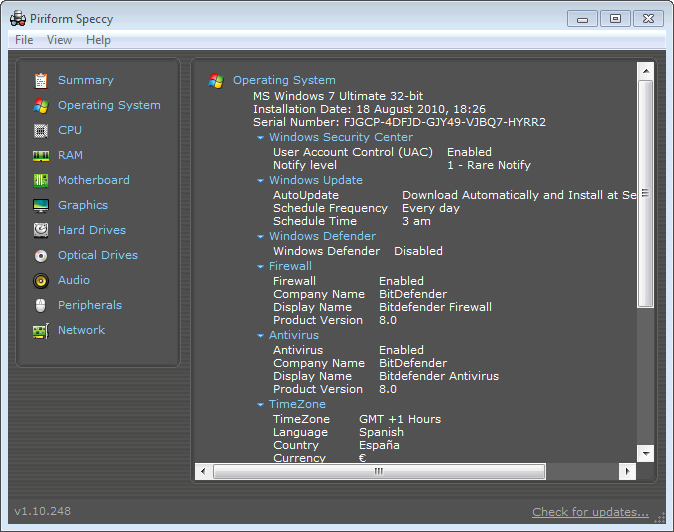Click the Schedule Frequency row
The width and height of the screenshot is (674, 532).
(x=366, y=208)
